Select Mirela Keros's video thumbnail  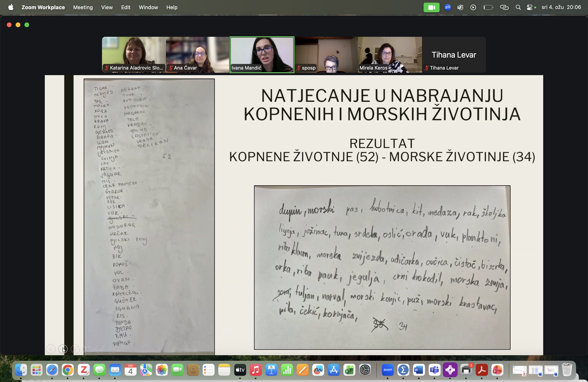(390, 55)
